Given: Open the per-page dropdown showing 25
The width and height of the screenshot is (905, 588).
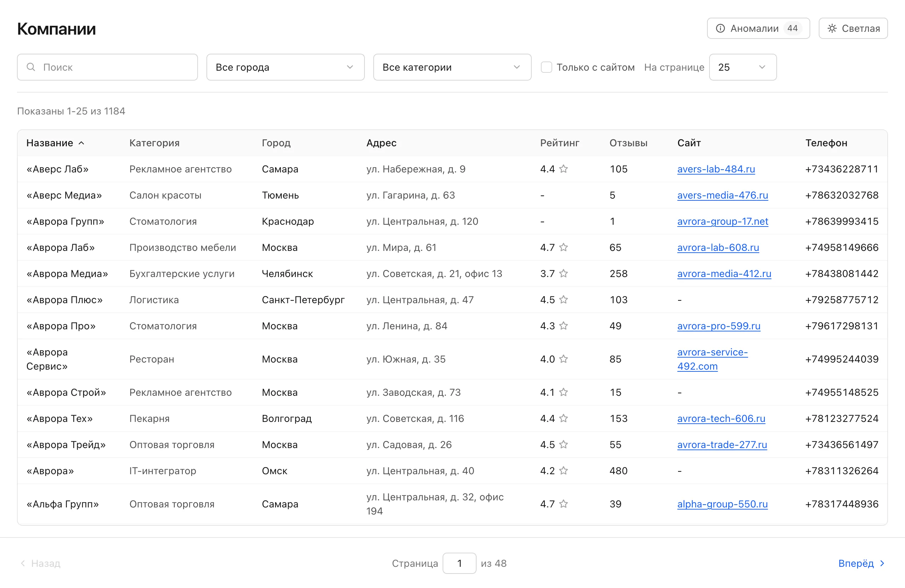Looking at the screenshot, I should point(743,67).
